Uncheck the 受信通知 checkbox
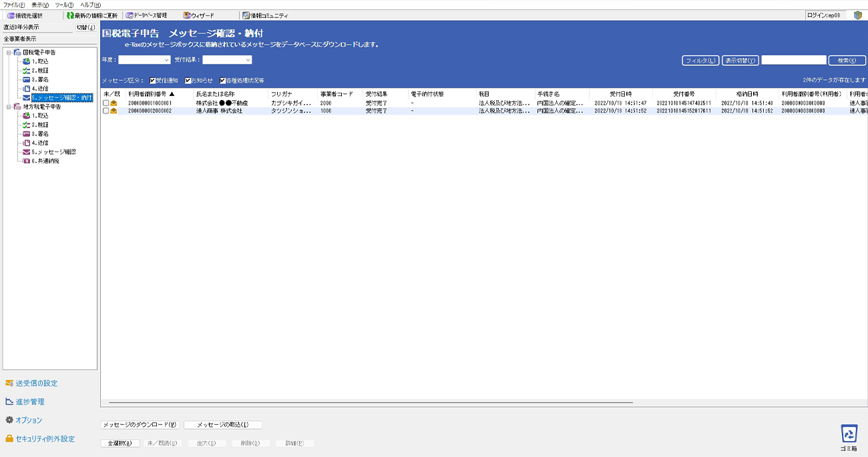The height and width of the screenshot is (457, 868). [153, 80]
